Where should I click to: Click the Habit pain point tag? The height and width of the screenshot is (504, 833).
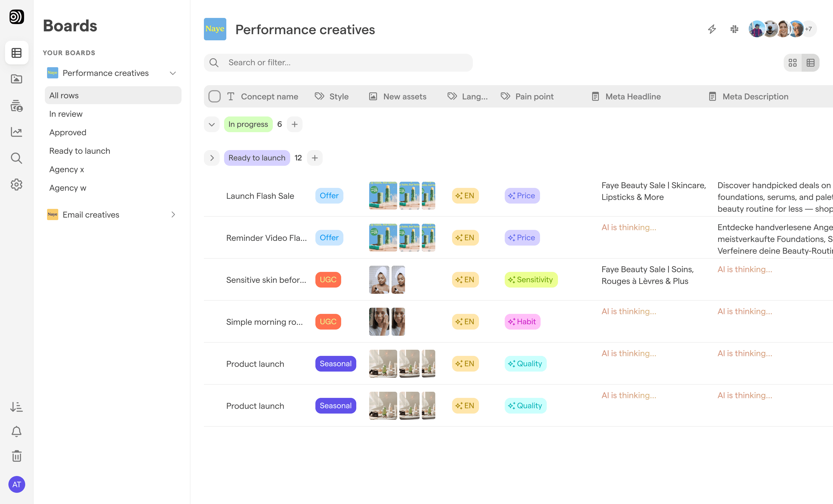pyautogui.click(x=523, y=322)
